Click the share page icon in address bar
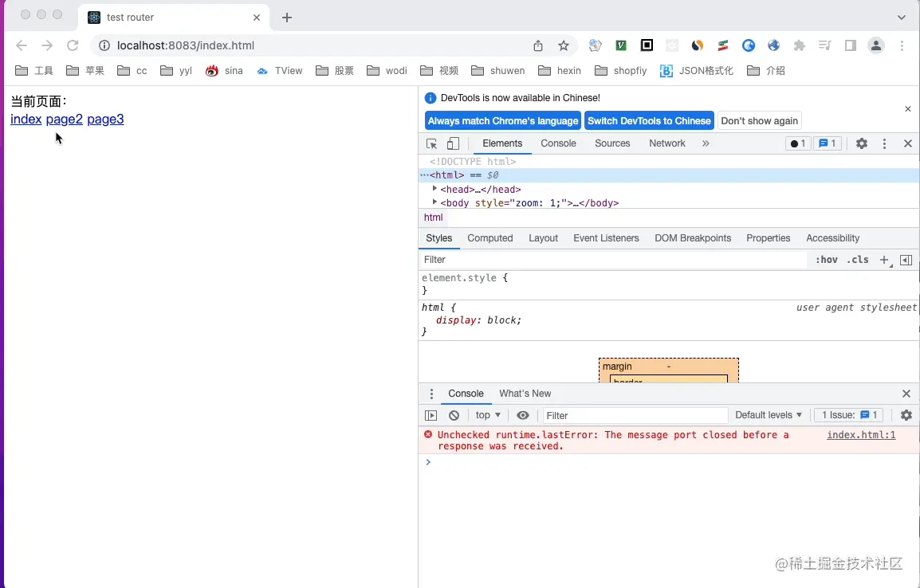 point(538,45)
